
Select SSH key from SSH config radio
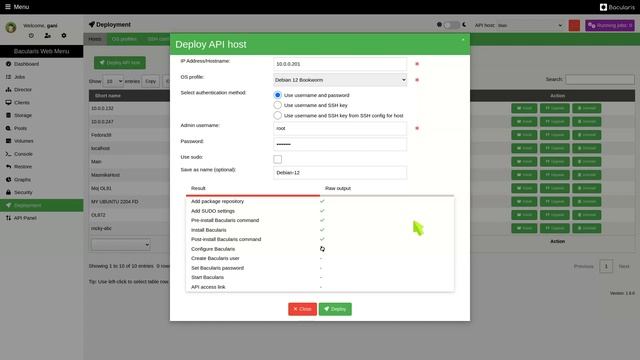tap(278, 116)
